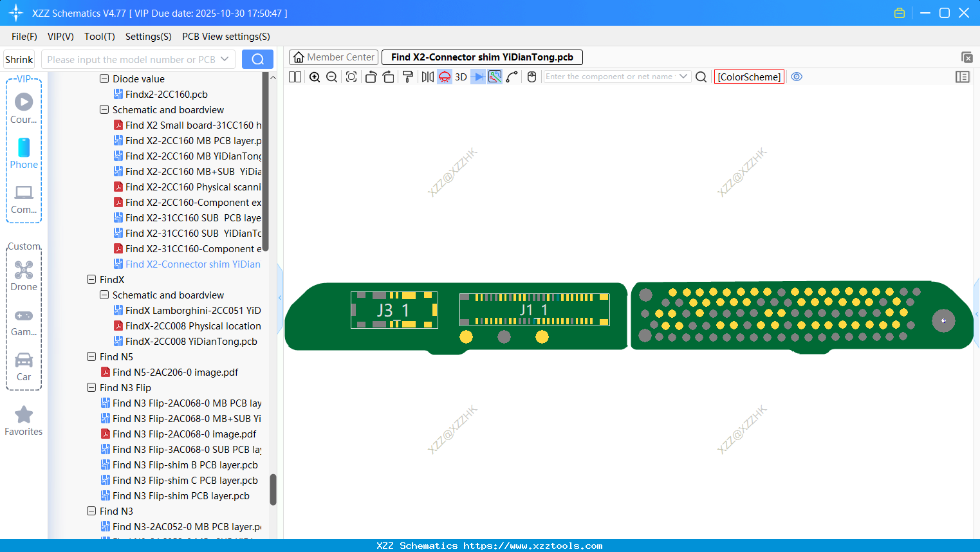Collapse the Diode value folder
Viewport: 980px width, 552px height.
pyautogui.click(x=104, y=78)
